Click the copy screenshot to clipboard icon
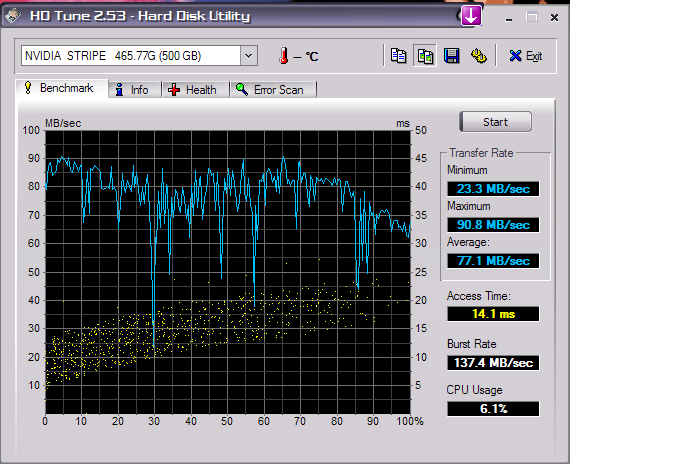This screenshot has width=680, height=464. pos(425,56)
